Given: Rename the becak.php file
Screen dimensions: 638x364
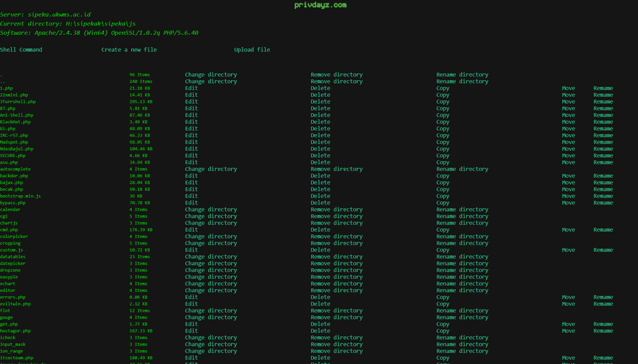Looking at the screenshot, I should [x=603, y=189].
